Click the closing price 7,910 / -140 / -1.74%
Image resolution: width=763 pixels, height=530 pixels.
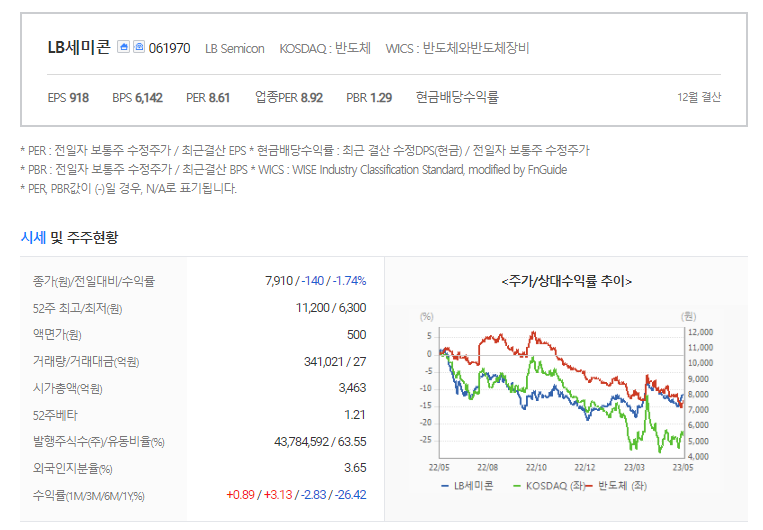(x=315, y=281)
